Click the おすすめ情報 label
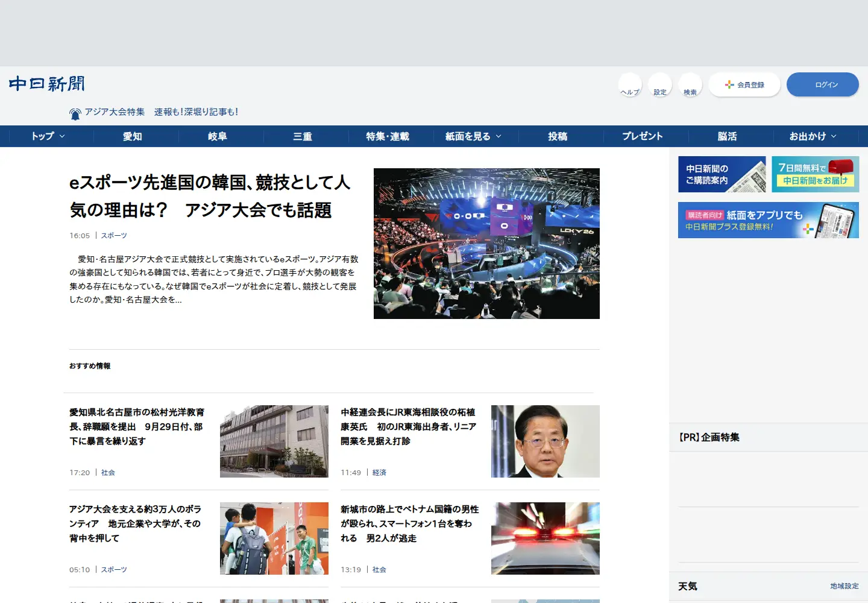This screenshot has height=603, width=868. [90, 366]
